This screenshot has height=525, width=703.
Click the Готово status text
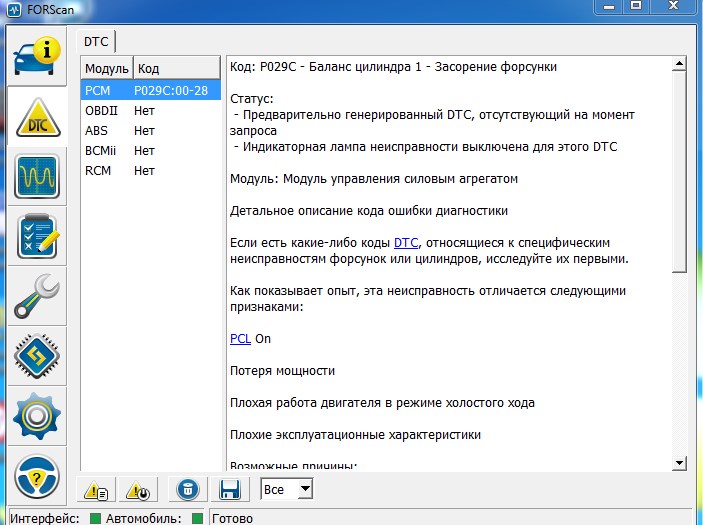(x=232, y=519)
